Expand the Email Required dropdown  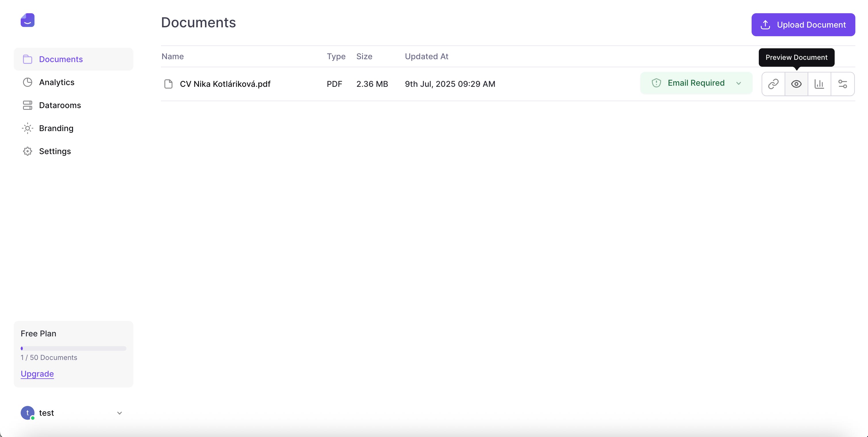coord(696,83)
